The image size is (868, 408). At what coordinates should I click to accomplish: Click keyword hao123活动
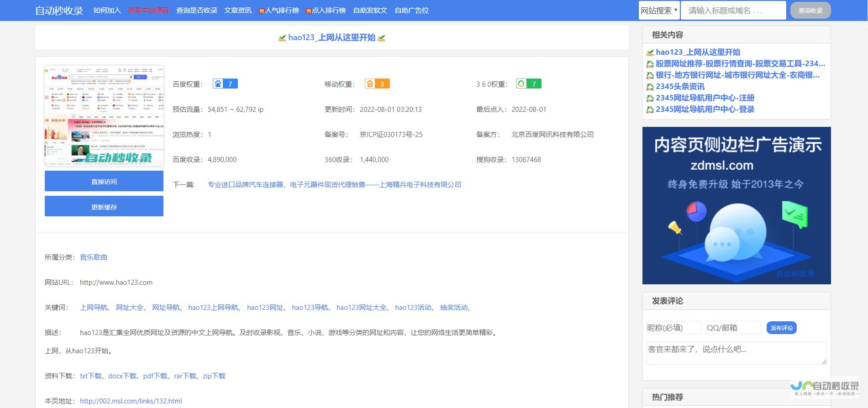pos(413,308)
